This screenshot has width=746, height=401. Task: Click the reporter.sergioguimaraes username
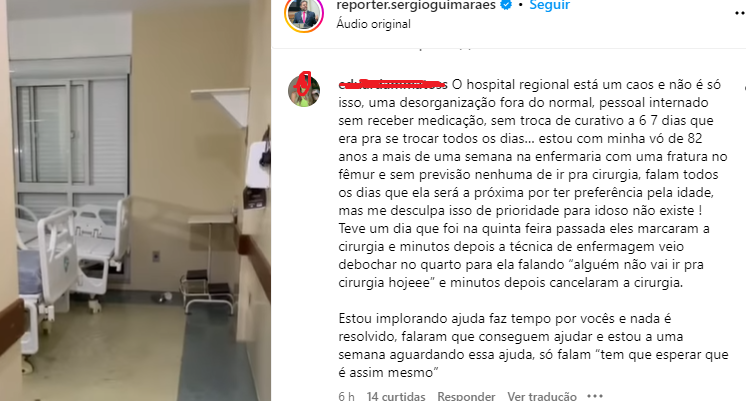416,5
